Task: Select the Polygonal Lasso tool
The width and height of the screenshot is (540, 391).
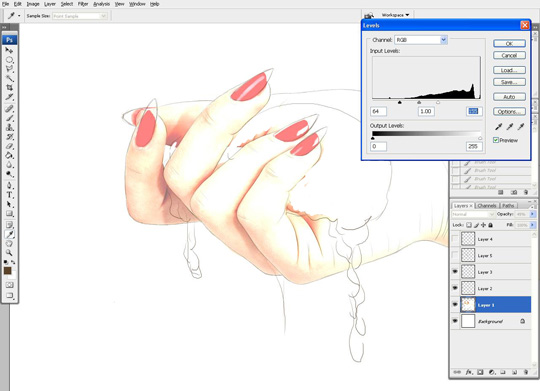Action: click(9, 69)
